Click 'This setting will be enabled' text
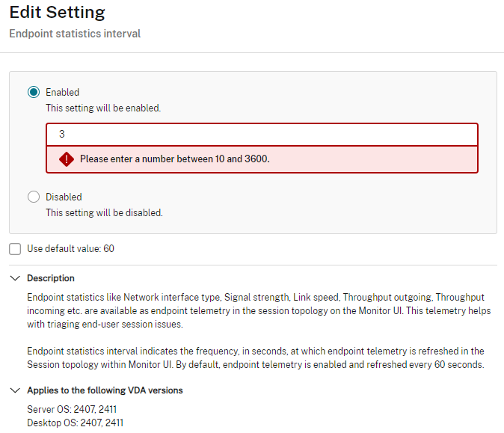This screenshot has height=433, width=504. pyautogui.click(x=103, y=108)
